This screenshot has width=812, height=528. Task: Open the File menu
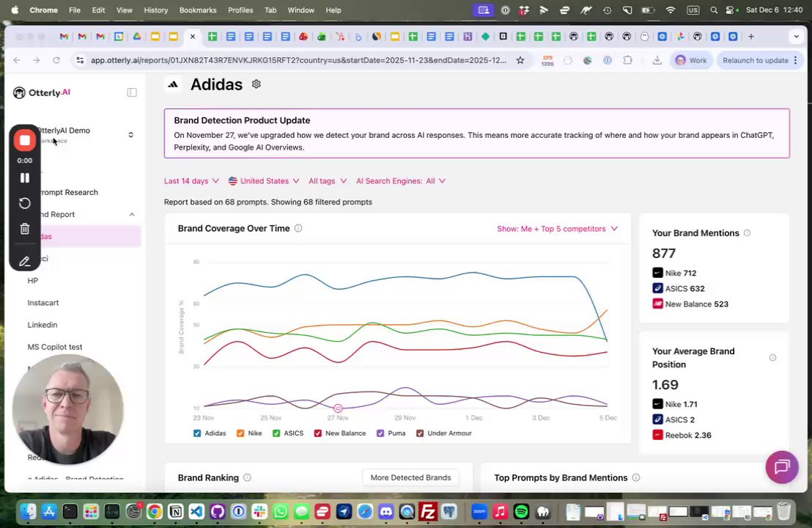pos(75,10)
